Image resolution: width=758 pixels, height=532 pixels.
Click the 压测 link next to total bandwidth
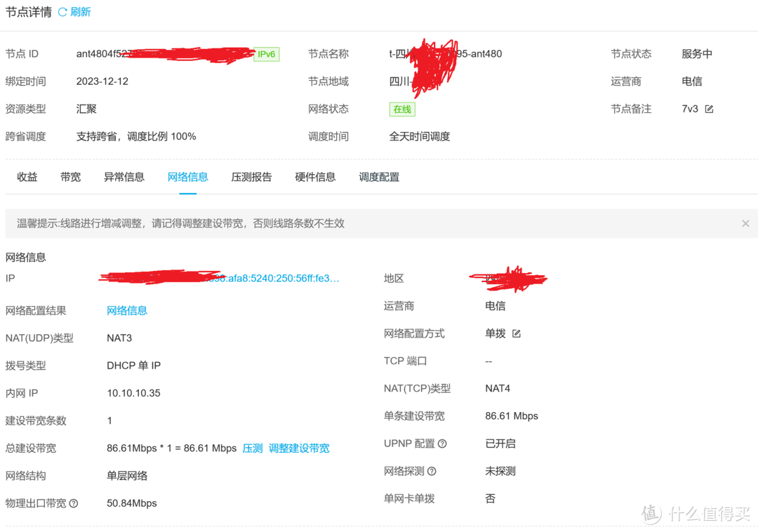coord(253,448)
